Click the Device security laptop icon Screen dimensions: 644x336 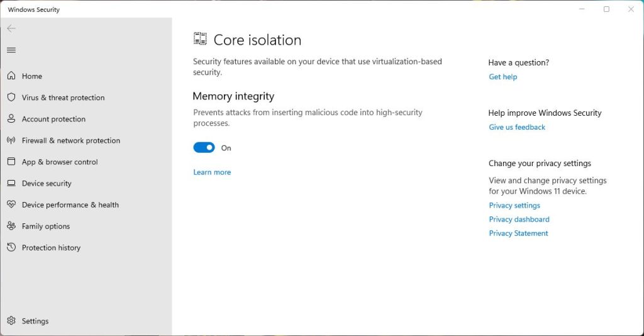pyautogui.click(x=11, y=183)
